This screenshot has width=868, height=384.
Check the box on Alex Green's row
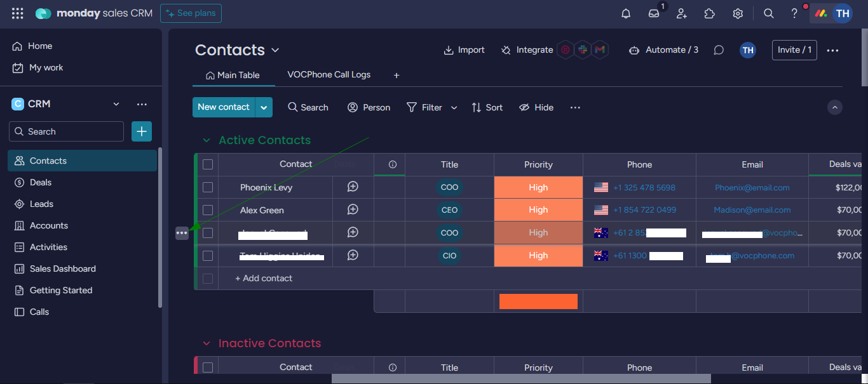pyautogui.click(x=208, y=209)
